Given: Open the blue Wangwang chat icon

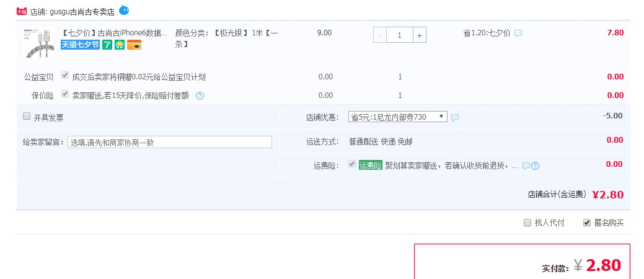Looking at the screenshot, I should click(123, 10).
